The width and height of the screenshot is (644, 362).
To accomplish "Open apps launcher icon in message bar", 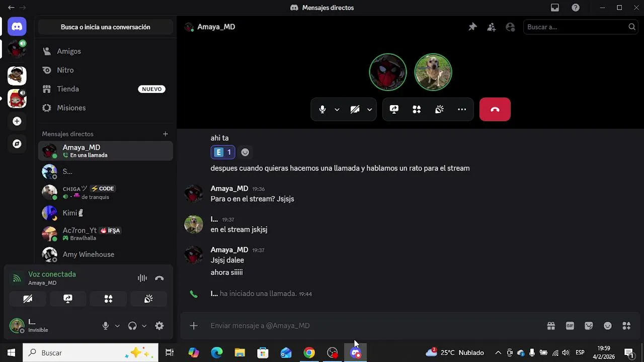I will point(626,326).
